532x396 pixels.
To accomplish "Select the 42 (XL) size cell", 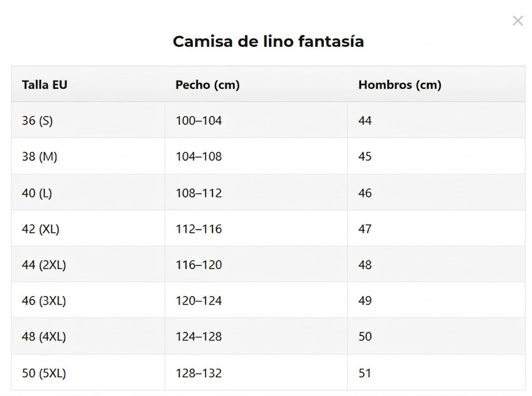I will (41, 229).
